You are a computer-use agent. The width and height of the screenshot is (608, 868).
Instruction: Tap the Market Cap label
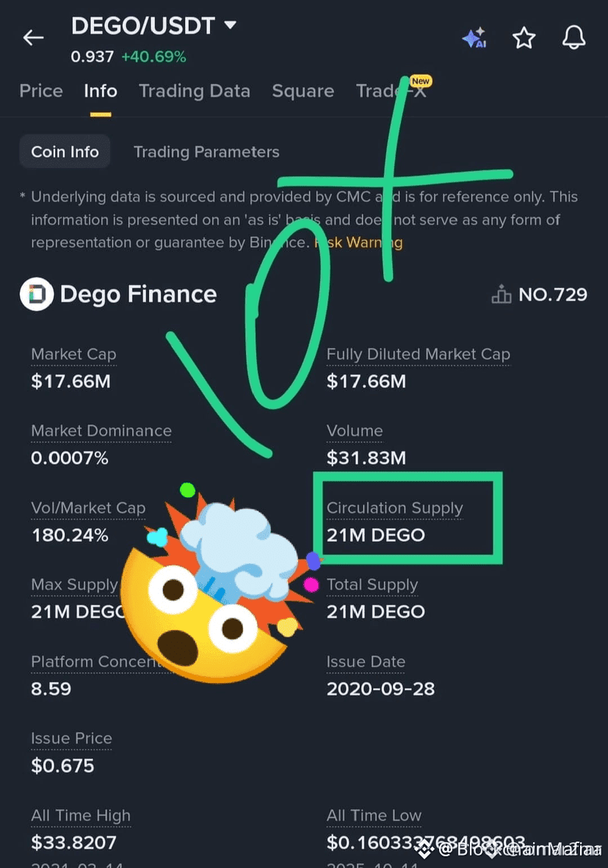point(73,354)
